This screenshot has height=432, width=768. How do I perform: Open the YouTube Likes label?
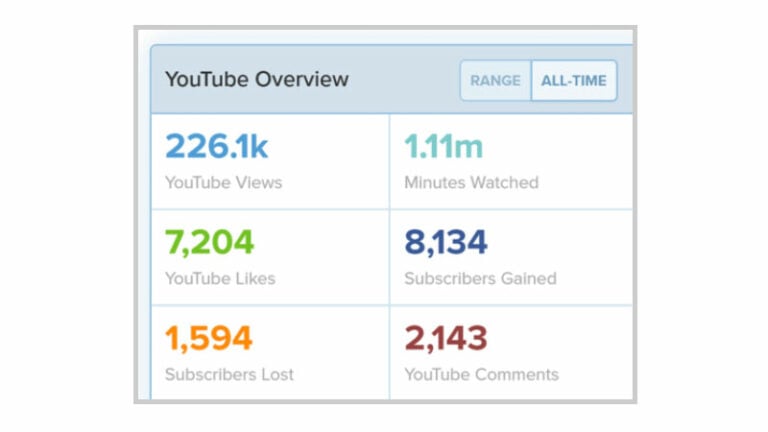click(220, 278)
